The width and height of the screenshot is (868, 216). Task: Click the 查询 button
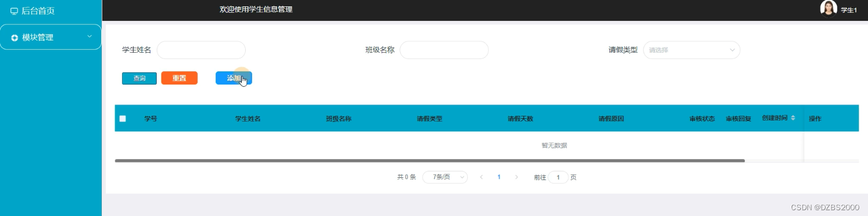(x=139, y=78)
